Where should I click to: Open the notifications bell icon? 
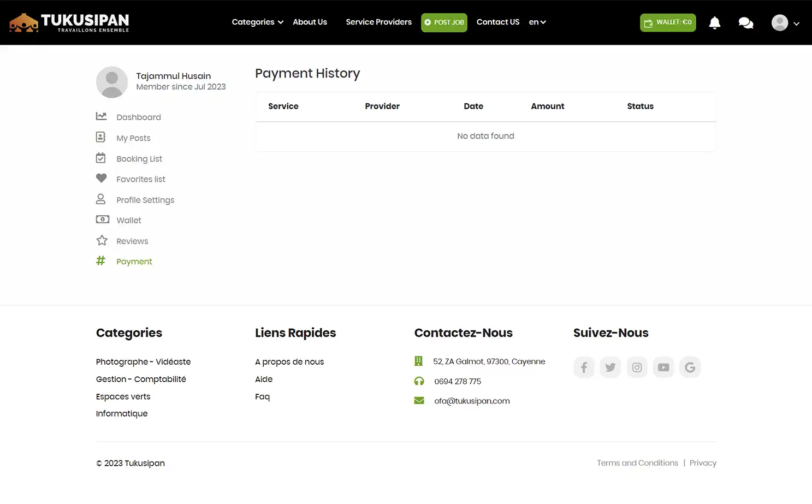pyautogui.click(x=714, y=22)
